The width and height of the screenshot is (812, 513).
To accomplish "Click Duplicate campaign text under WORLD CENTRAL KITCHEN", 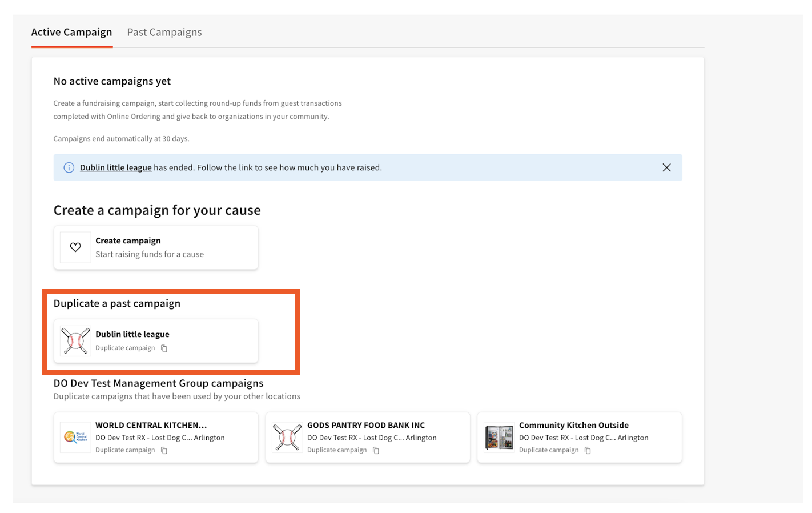I will pos(125,450).
